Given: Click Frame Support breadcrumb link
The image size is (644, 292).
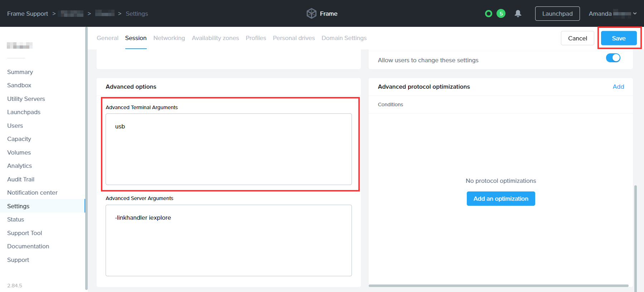Looking at the screenshot, I should [28, 14].
